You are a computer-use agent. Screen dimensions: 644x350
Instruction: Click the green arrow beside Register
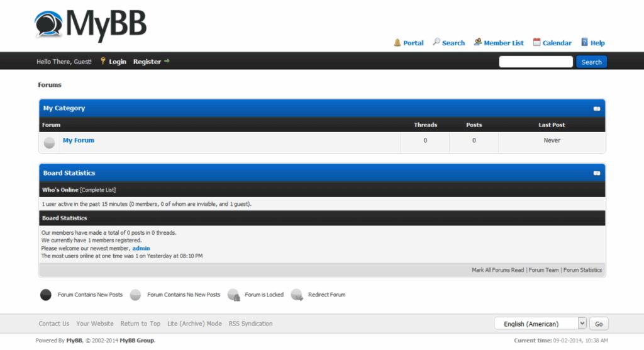click(x=167, y=61)
